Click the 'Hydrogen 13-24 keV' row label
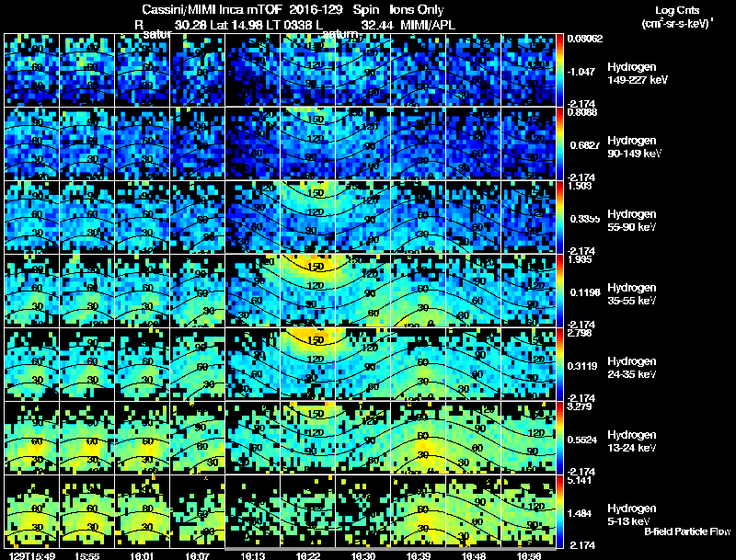 632,441
